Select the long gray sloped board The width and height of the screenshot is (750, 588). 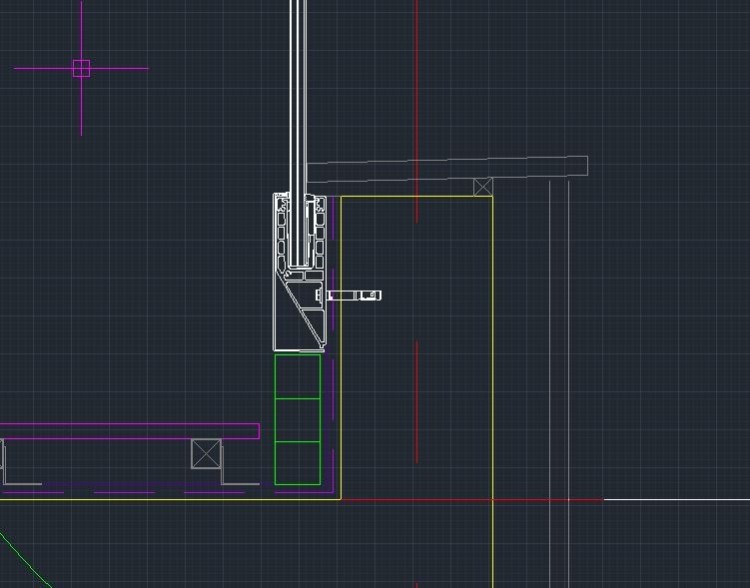(447, 168)
